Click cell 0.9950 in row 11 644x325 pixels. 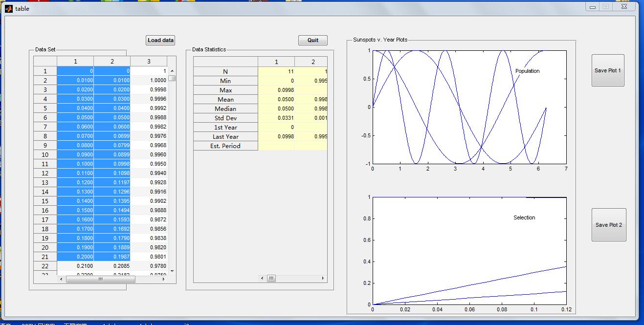(x=149, y=164)
